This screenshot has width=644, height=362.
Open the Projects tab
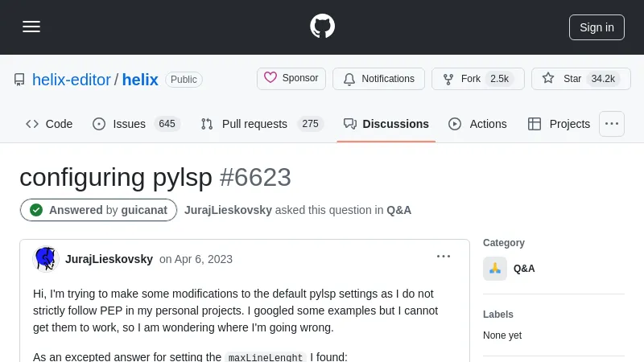[x=559, y=124]
